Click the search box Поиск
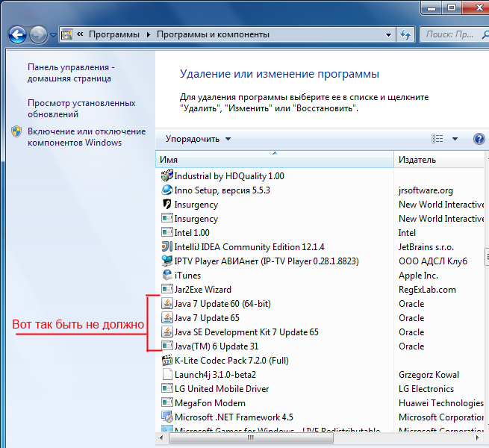Screen dimensions: 489x448 pyautogui.click(x=454, y=34)
